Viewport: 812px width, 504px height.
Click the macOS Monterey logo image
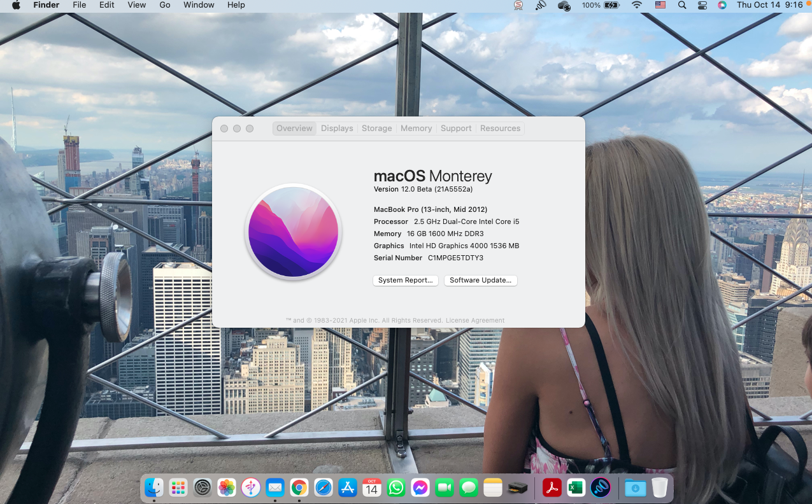point(294,232)
